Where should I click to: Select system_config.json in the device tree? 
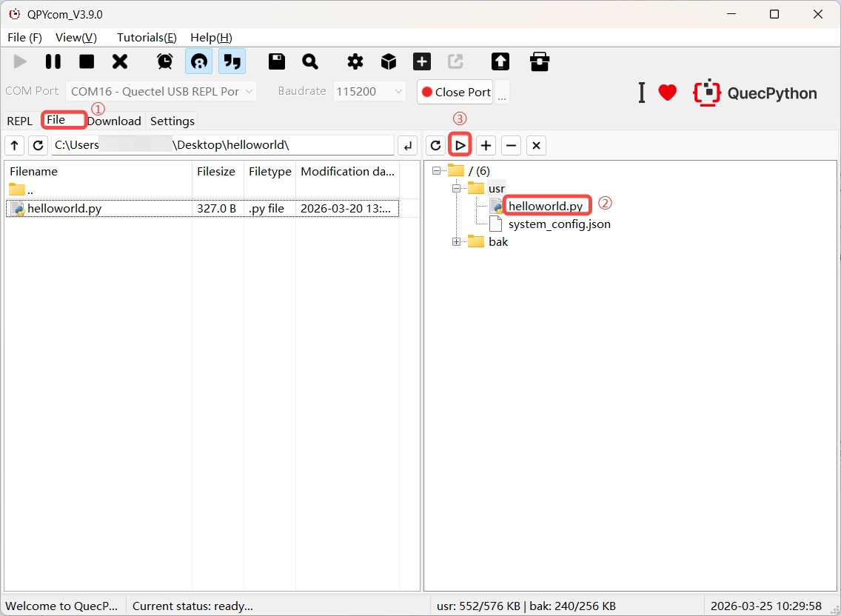point(559,224)
